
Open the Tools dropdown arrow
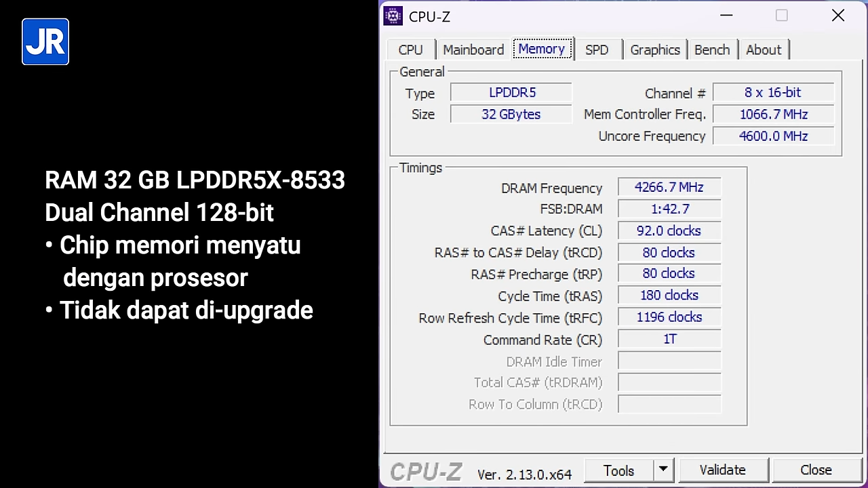click(663, 470)
